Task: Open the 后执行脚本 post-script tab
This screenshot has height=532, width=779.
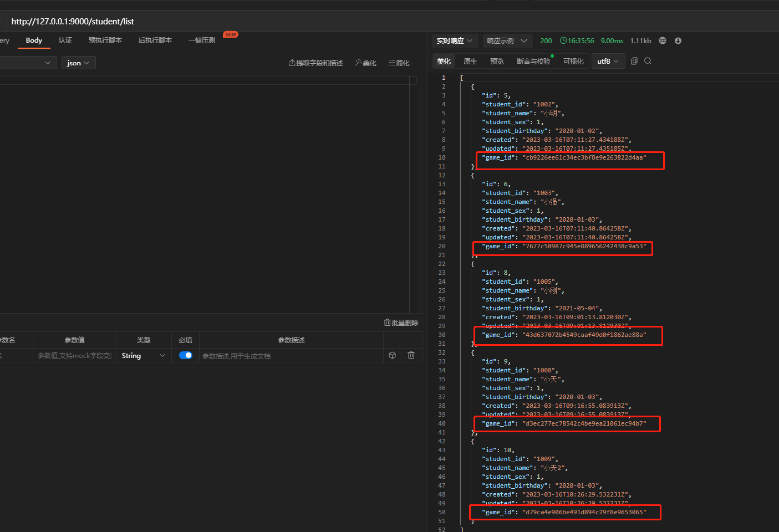Action: tap(155, 40)
